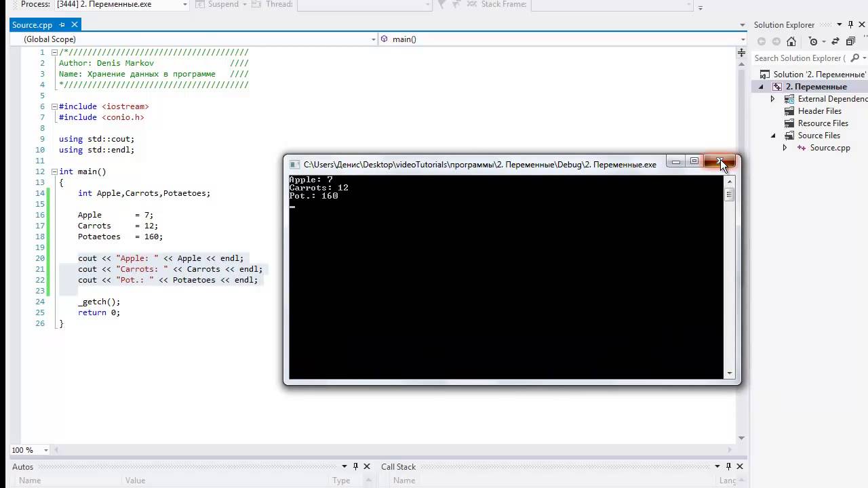This screenshot has height=488, width=868.
Task: Pin the Source.cpp tab
Action: click(62, 24)
